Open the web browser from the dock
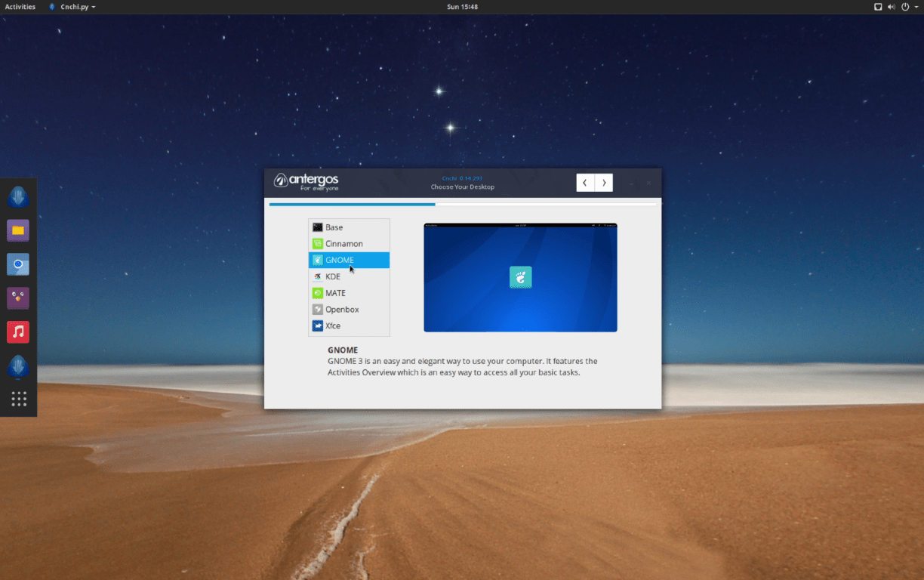Screen dimensions: 924x580 [18, 264]
